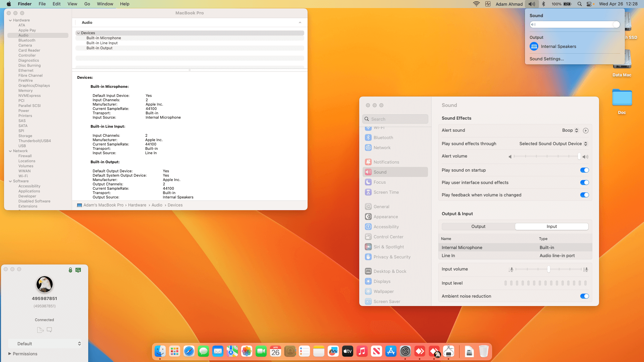Open Sound Settings from the popup
Screen dimensions: 644x362
pyautogui.click(x=547, y=59)
